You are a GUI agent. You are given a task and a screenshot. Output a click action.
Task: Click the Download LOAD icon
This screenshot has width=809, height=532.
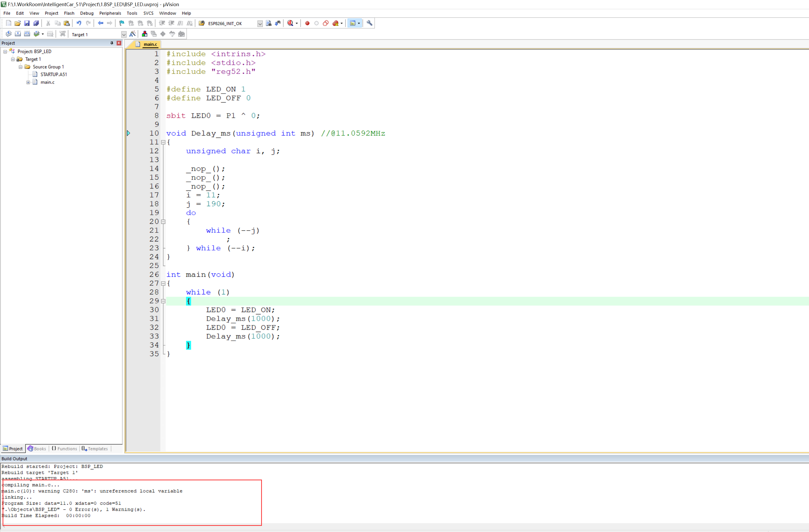[63, 34]
